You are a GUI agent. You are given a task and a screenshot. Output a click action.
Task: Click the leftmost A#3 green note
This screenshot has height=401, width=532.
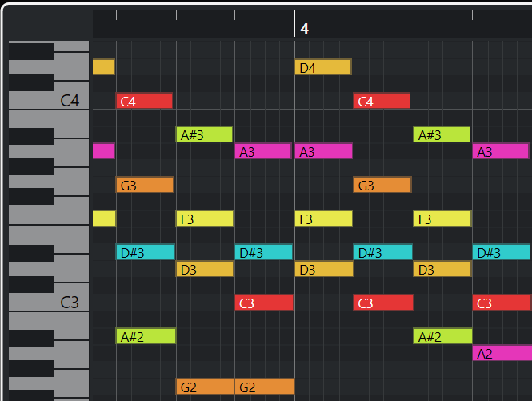tap(204, 135)
